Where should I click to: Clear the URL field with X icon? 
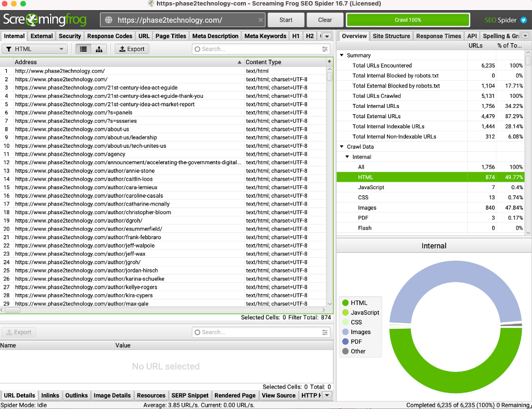click(260, 20)
